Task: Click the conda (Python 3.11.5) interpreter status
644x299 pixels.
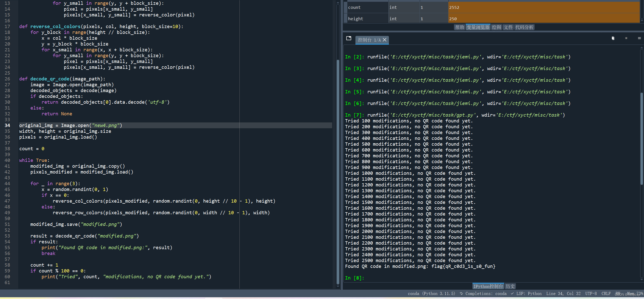Action: tap(431, 293)
